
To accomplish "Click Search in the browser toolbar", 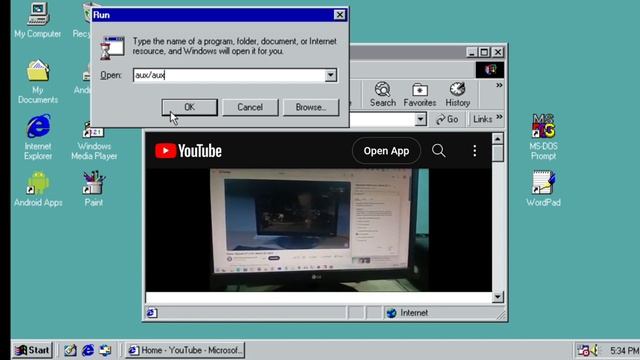I will 382,94.
